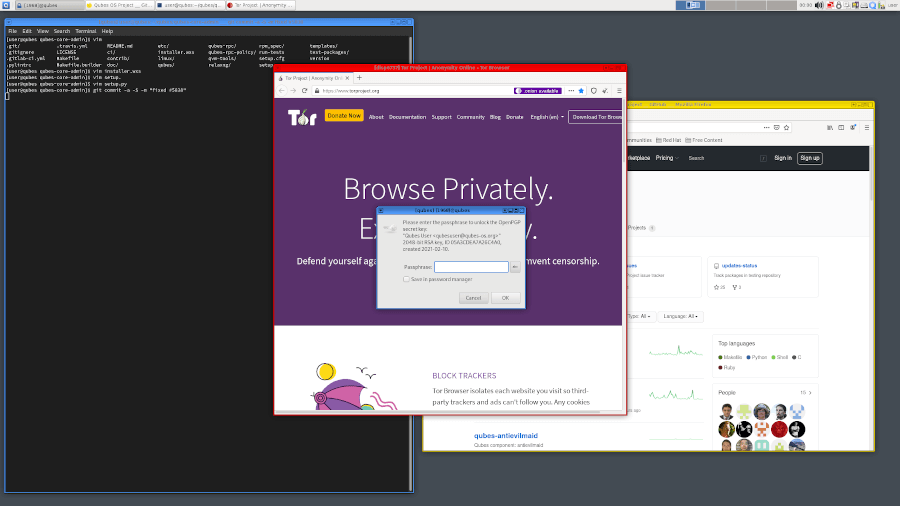Open Community on the Tor site

471,117
